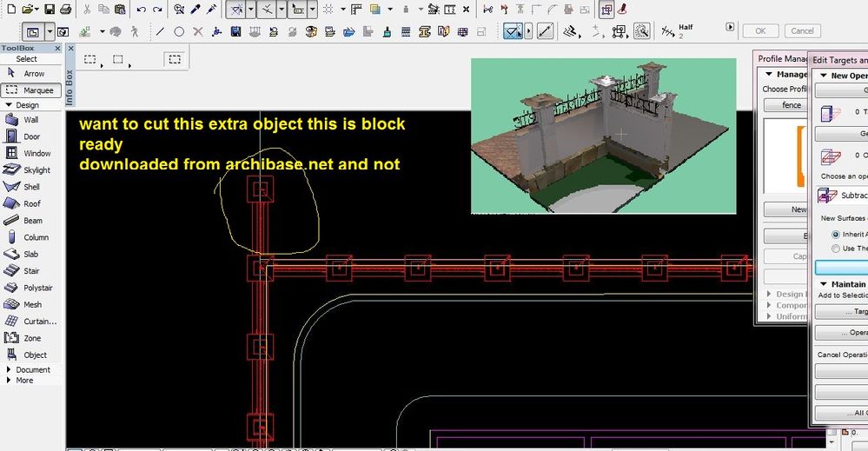
Task: Toggle the measure diagonal line button
Action: (x=546, y=31)
